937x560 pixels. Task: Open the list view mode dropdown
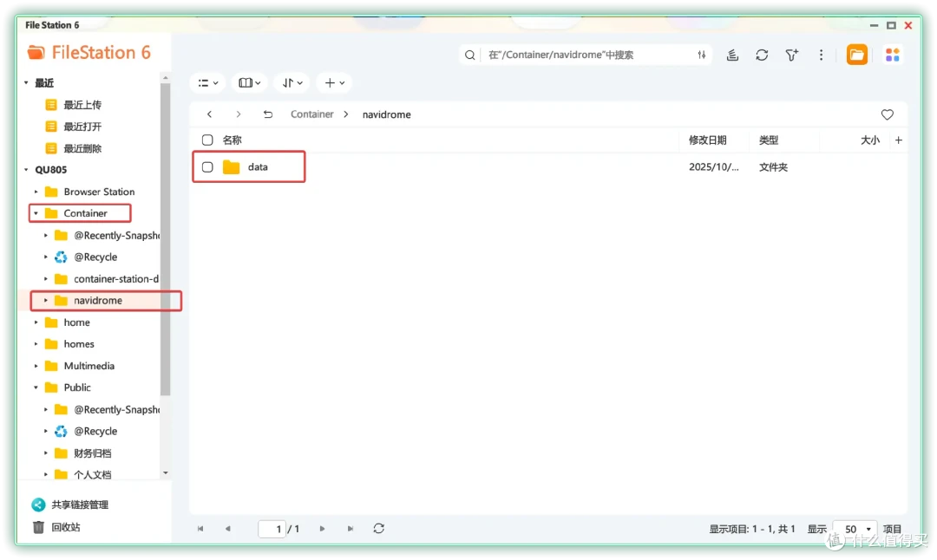click(x=208, y=83)
